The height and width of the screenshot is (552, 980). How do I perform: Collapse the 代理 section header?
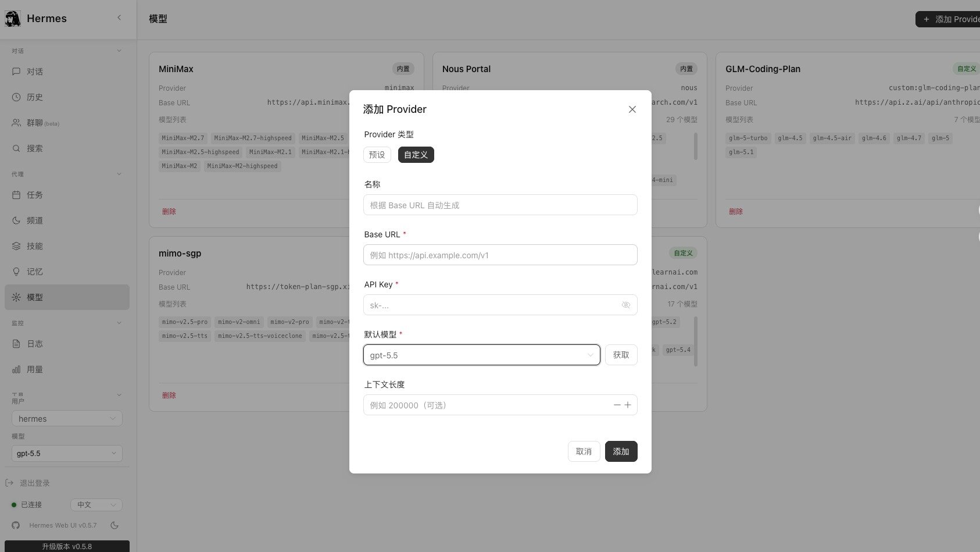click(67, 174)
